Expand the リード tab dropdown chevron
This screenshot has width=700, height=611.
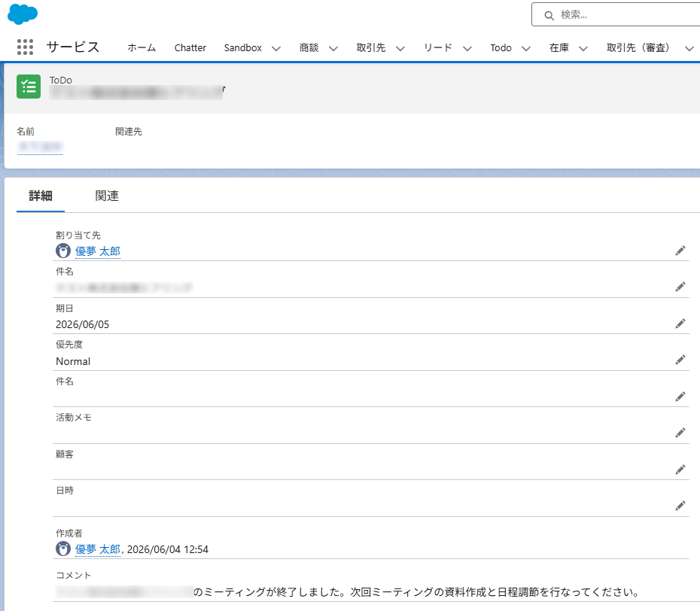(467, 48)
